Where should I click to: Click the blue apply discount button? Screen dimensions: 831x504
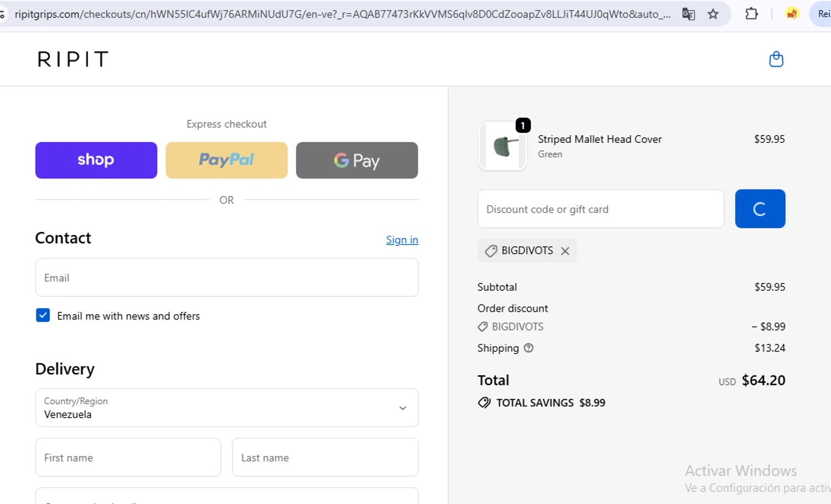click(x=760, y=209)
